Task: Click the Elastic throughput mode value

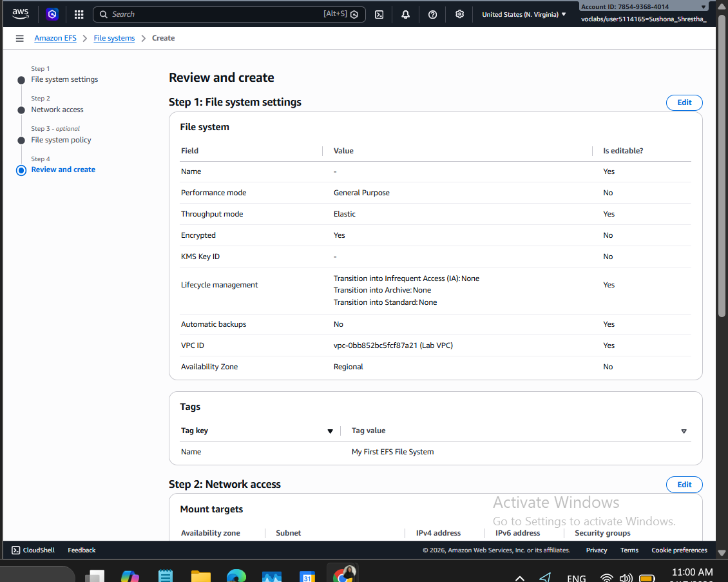Action: tap(345, 214)
